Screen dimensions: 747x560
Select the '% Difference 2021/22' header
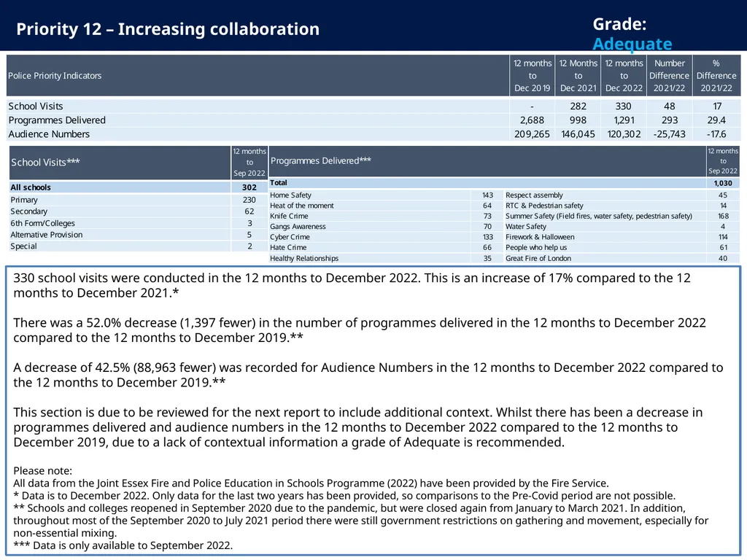pyautogui.click(x=716, y=76)
